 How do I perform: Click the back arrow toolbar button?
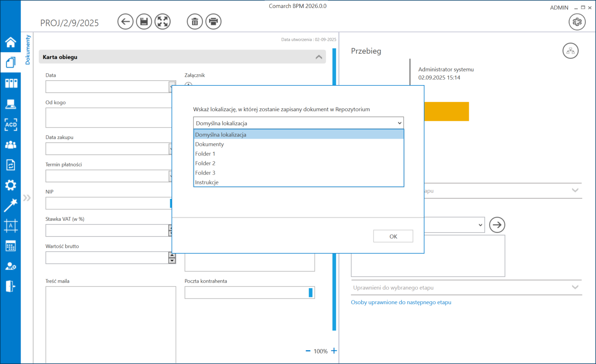click(125, 21)
